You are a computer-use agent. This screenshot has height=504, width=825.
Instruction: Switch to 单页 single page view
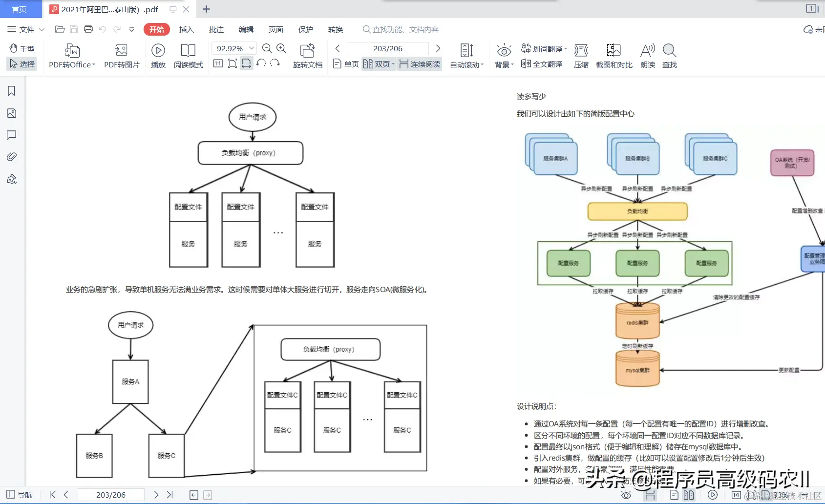coord(345,63)
